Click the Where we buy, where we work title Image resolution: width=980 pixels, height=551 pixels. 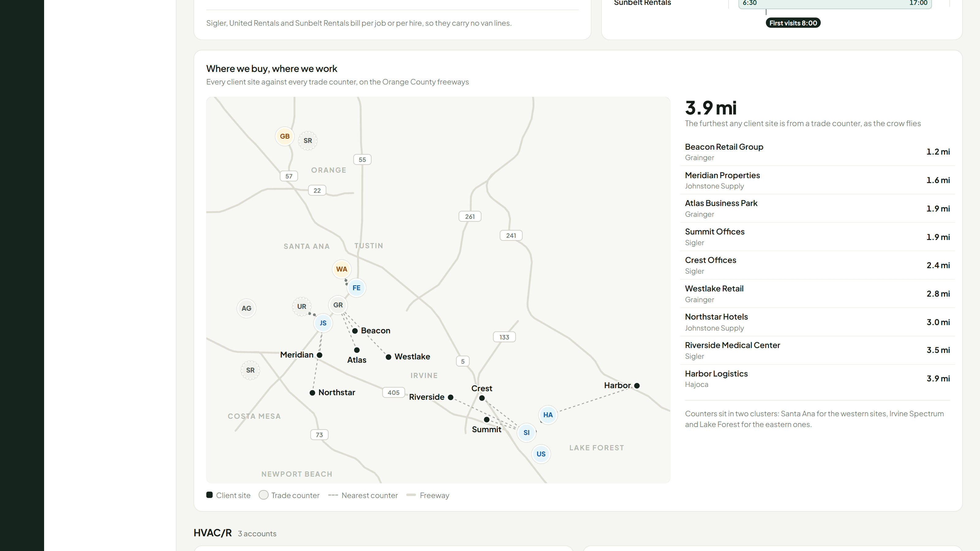pyautogui.click(x=272, y=69)
